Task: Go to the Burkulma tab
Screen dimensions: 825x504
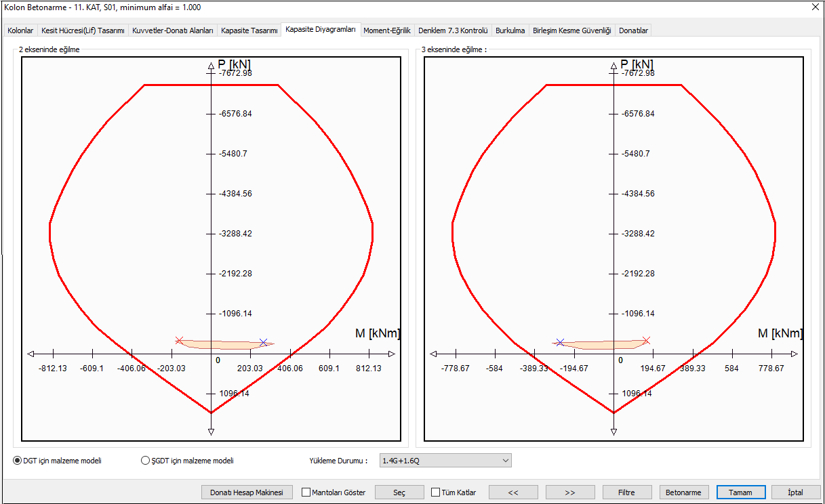Action: [x=510, y=30]
